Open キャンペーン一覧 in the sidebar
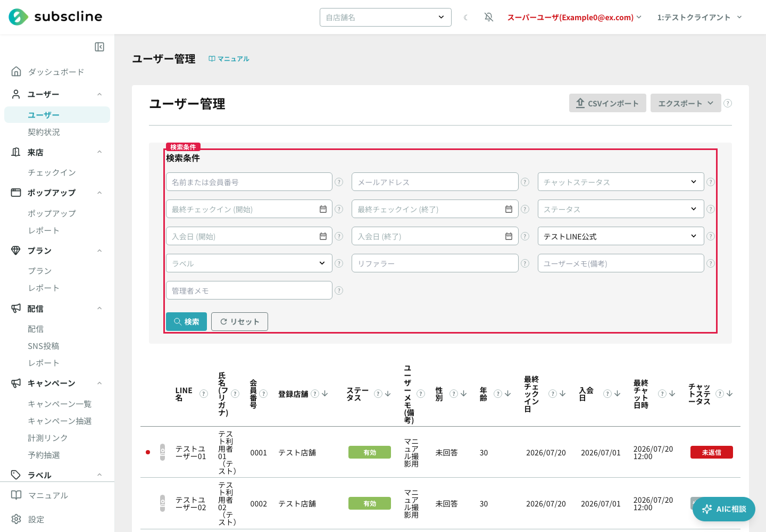The height and width of the screenshot is (532, 766). [60, 404]
